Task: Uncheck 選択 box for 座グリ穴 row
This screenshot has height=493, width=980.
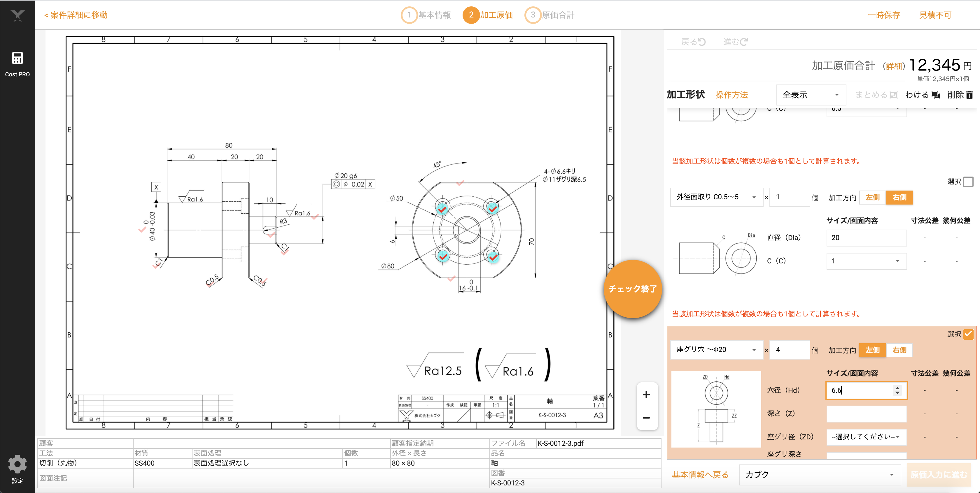Action: point(968,334)
